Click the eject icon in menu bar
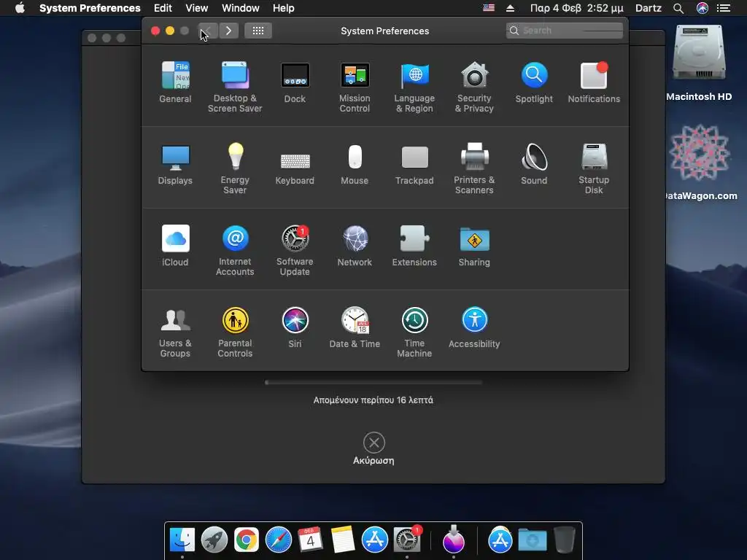This screenshot has width=747, height=560. click(x=510, y=8)
